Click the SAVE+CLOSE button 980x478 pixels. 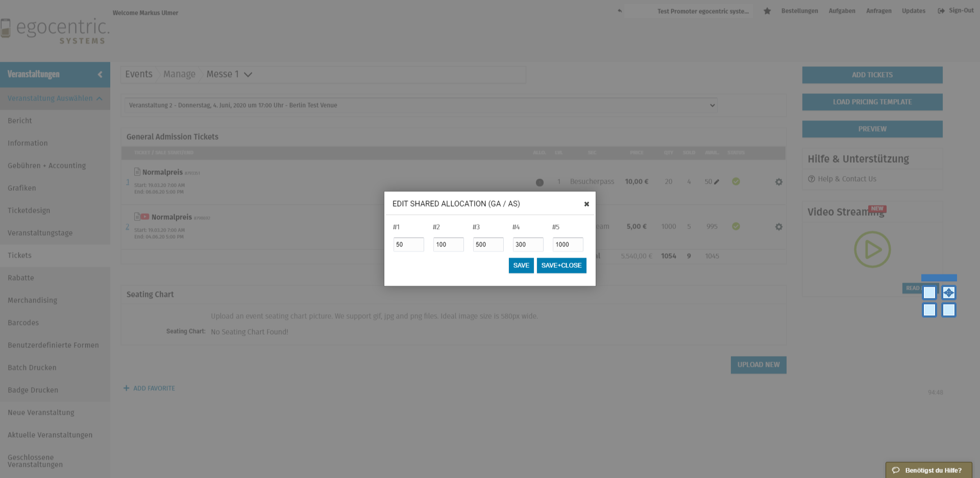coord(561,265)
